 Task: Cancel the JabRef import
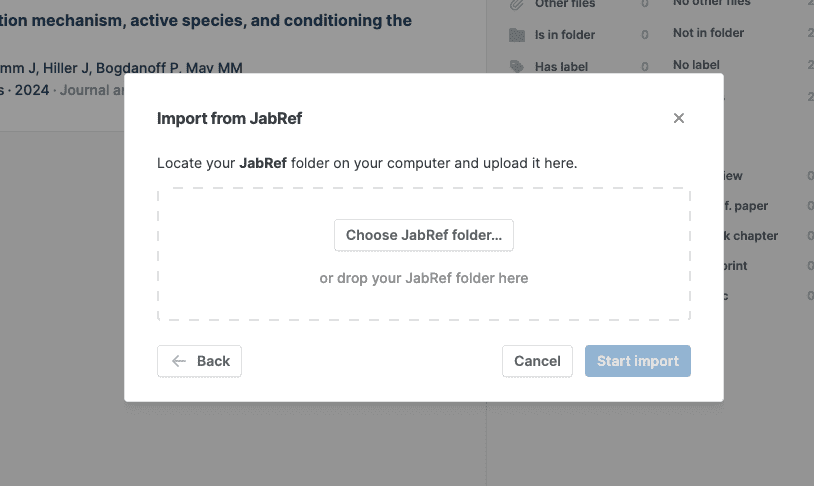(537, 361)
